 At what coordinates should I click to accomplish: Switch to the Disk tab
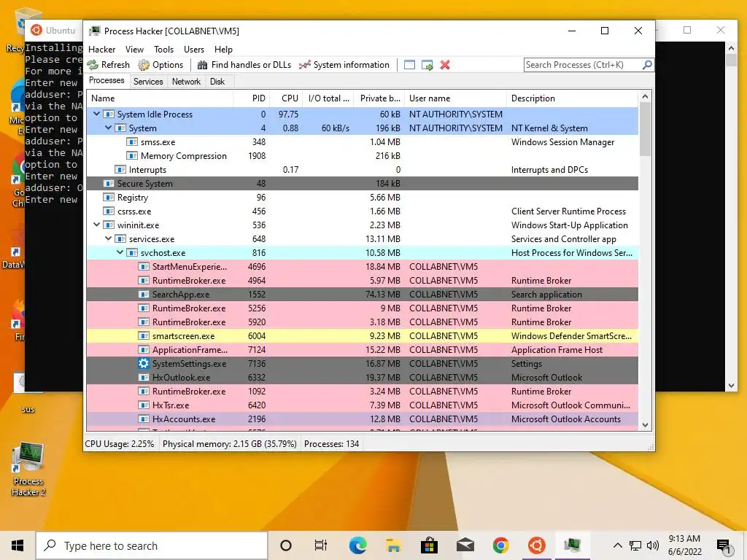(217, 82)
